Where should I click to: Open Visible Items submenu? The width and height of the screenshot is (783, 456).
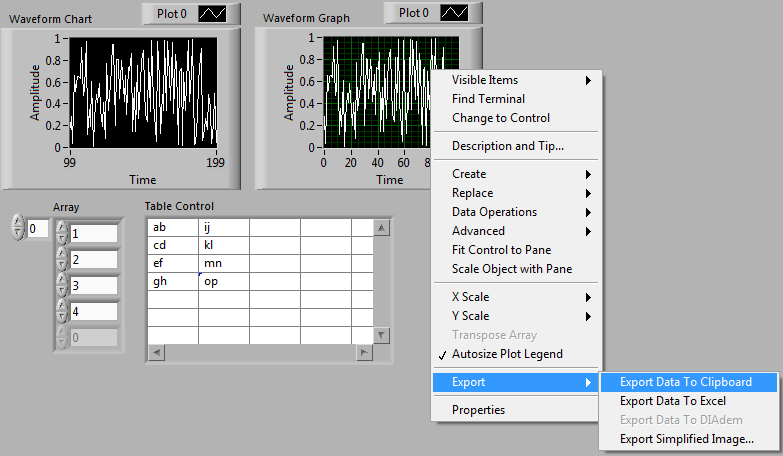coord(516,80)
